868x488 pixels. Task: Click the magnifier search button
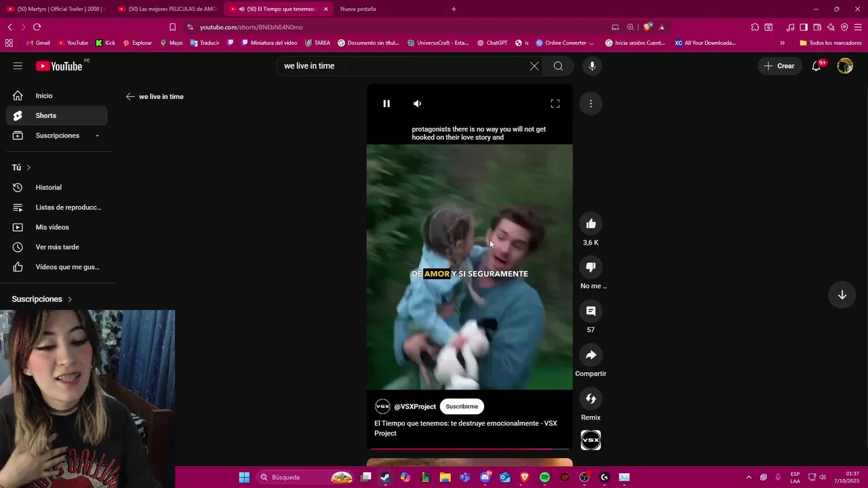(x=558, y=66)
